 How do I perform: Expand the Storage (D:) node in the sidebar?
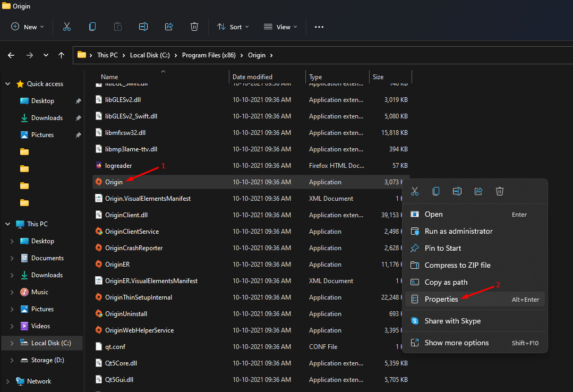coord(12,360)
